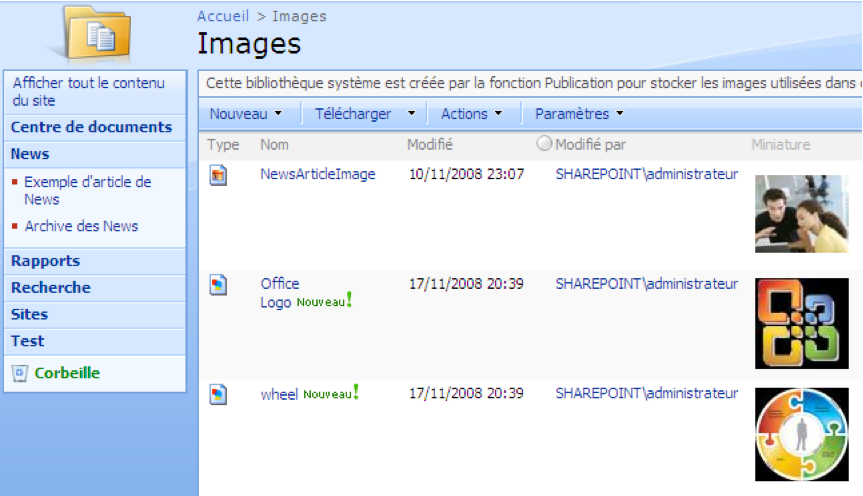Image resolution: width=863 pixels, height=496 pixels.
Task: Sort by the Nom column header
Action: click(274, 145)
